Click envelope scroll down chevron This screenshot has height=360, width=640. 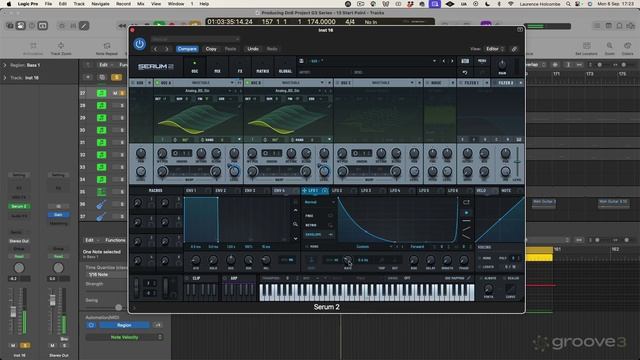[296, 238]
